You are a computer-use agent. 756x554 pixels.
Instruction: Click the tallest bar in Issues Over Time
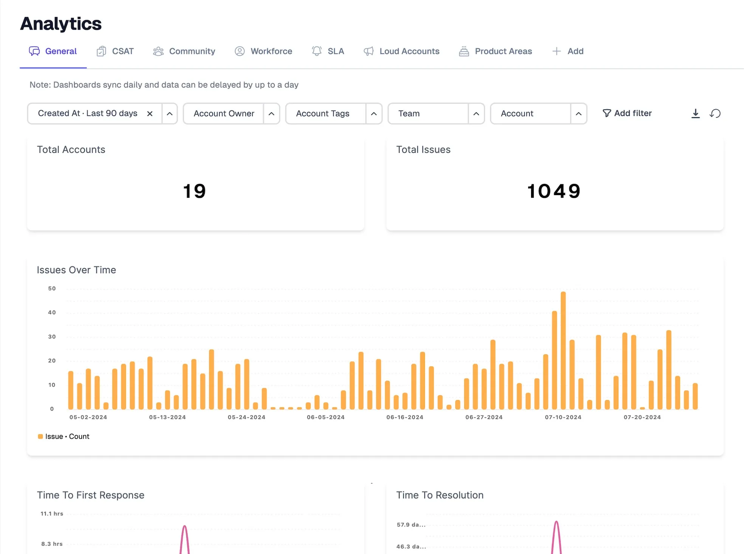point(563,351)
